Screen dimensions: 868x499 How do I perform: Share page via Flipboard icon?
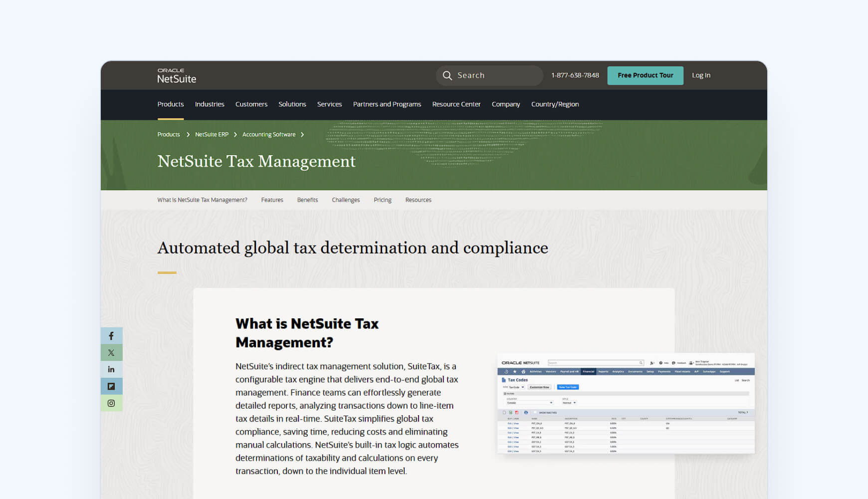point(111,386)
